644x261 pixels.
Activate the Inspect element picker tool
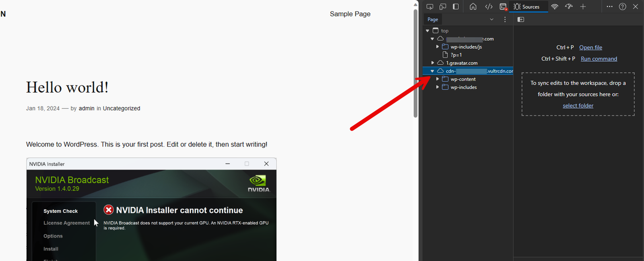click(430, 7)
